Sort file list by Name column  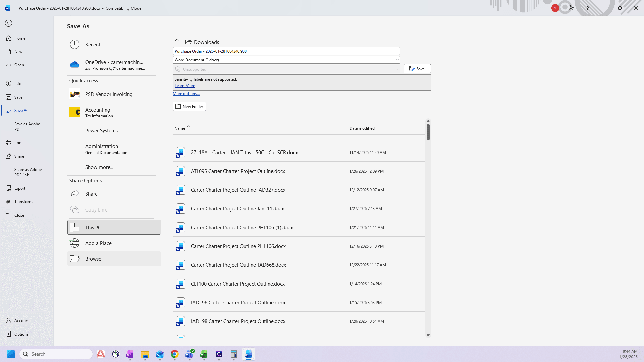point(180,128)
